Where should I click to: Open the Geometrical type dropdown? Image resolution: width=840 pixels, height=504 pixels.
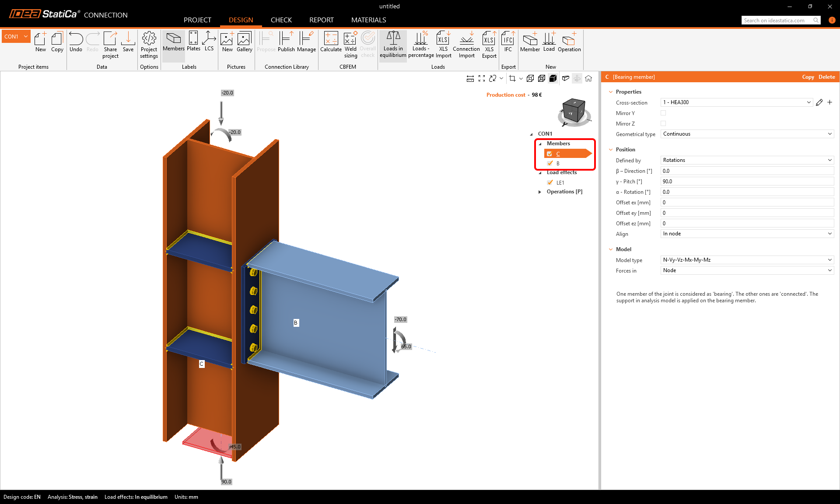pos(747,134)
